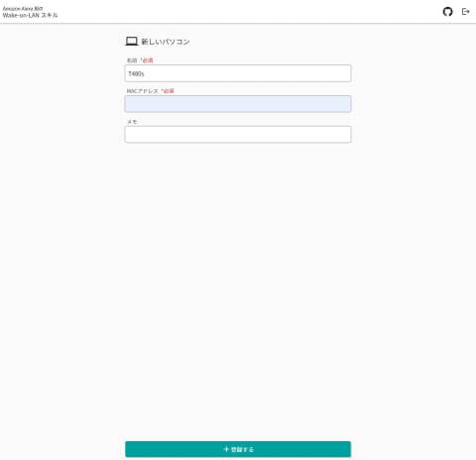The height and width of the screenshot is (460, 476).
Task: Click the MACアドレス field label
Action: point(143,91)
